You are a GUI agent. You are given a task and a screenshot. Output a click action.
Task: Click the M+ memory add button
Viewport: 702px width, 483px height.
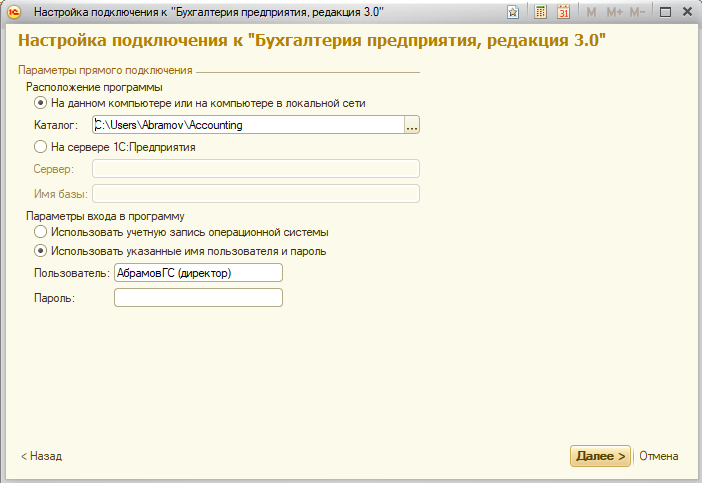coord(614,12)
